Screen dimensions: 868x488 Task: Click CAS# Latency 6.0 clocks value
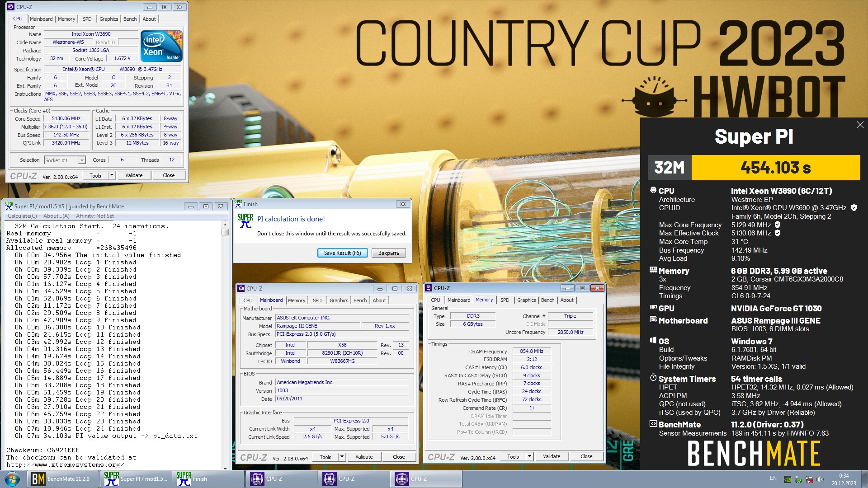(x=532, y=367)
